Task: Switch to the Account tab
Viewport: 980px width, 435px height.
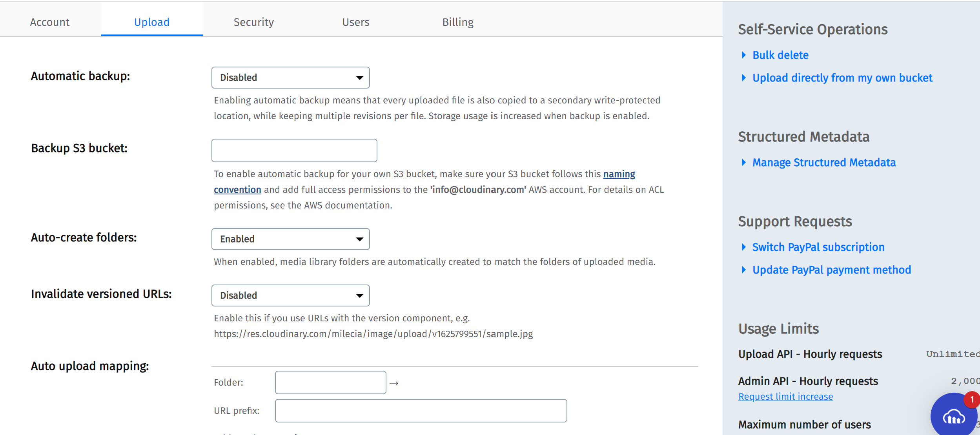Action: click(x=50, y=22)
